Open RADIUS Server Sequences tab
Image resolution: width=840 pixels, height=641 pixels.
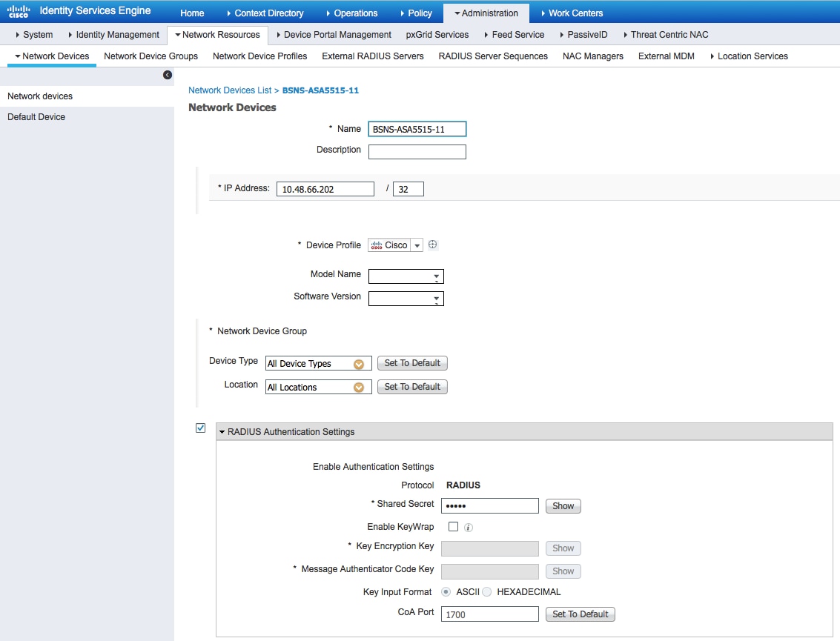click(x=493, y=56)
